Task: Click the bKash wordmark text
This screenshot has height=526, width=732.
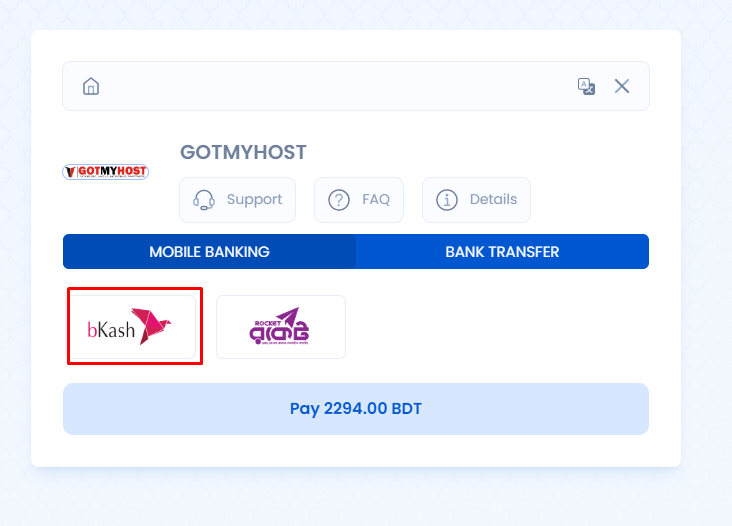Action: [109, 330]
